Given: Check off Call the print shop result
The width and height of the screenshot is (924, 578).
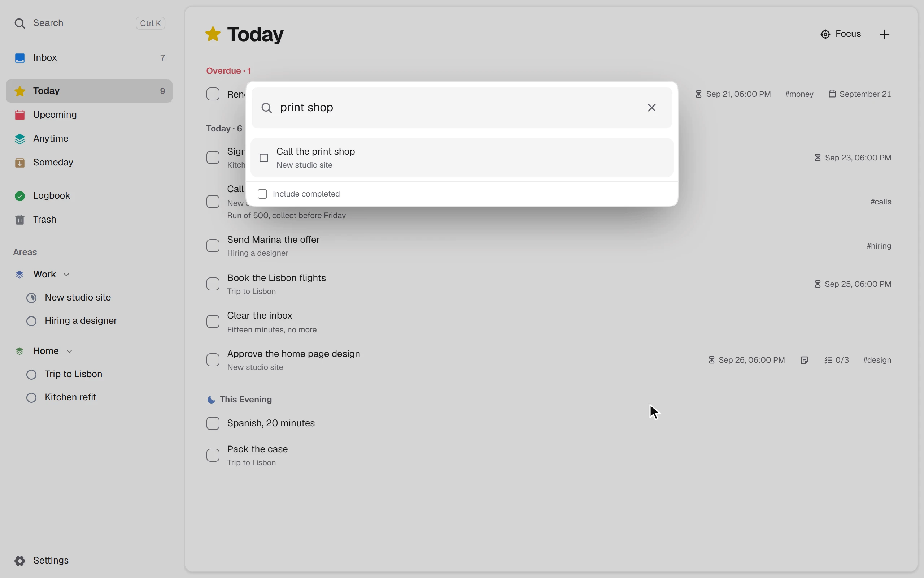Looking at the screenshot, I should point(264,158).
